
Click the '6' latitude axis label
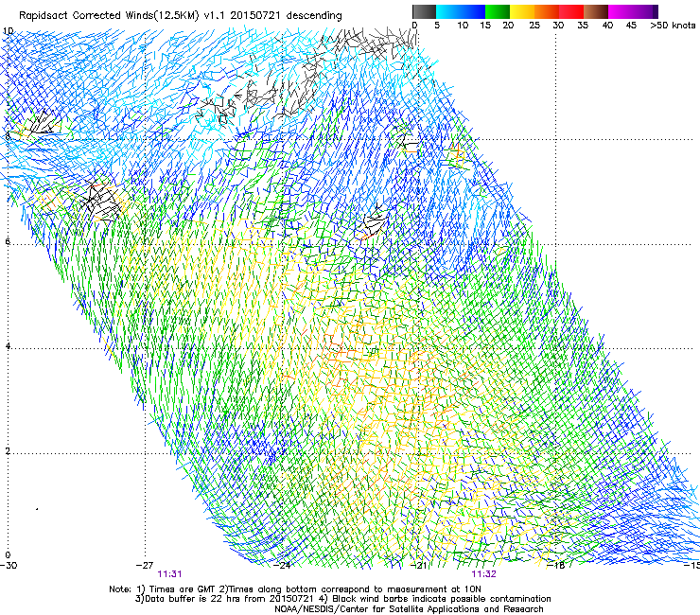8,241
